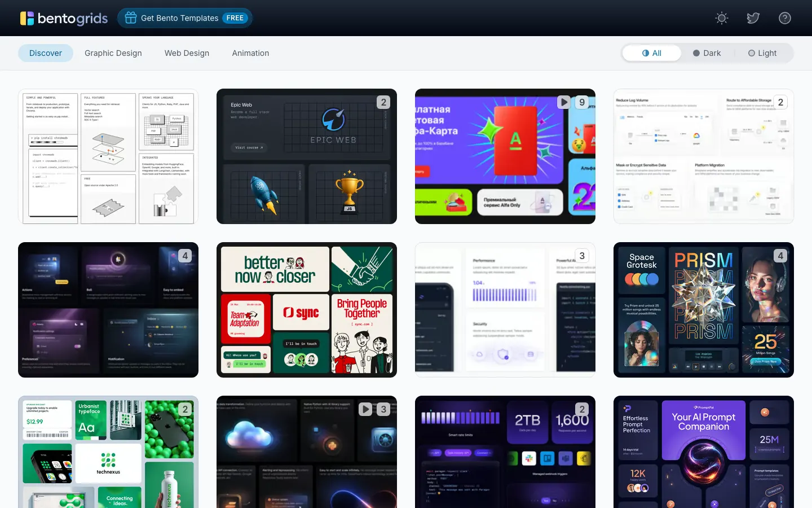Viewport: 812px width, 508px height.
Task: Open the better now closer sync bento
Action: [x=307, y=310]
